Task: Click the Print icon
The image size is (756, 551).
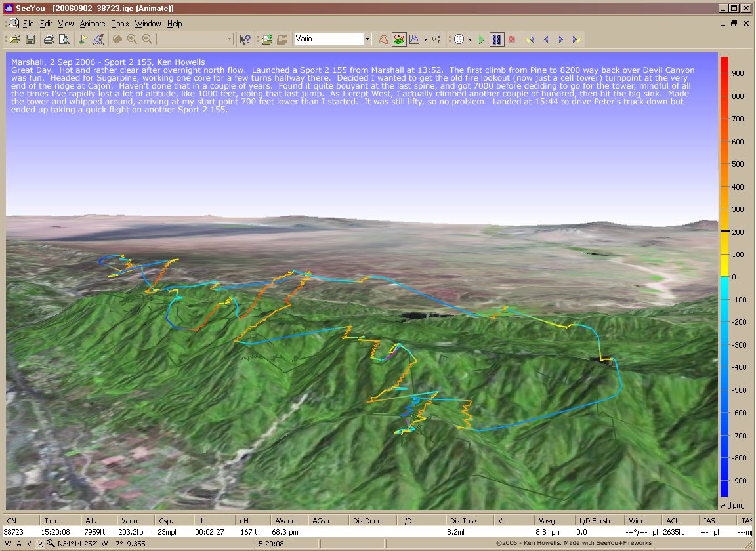Action: click(x=49, y=39)
